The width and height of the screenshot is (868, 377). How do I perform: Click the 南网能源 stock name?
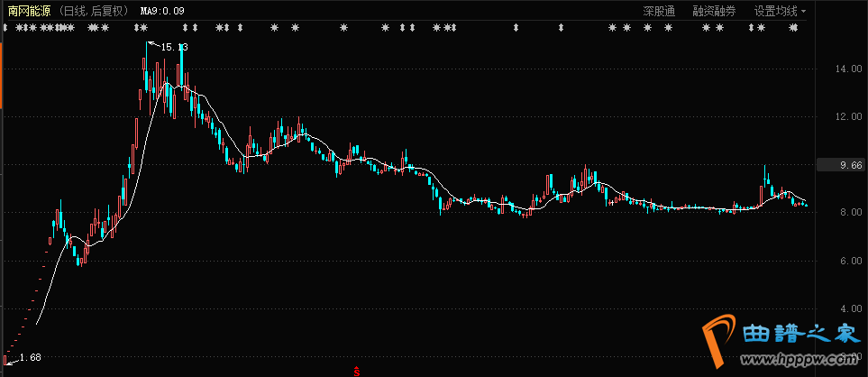click(x=29, y=11)
